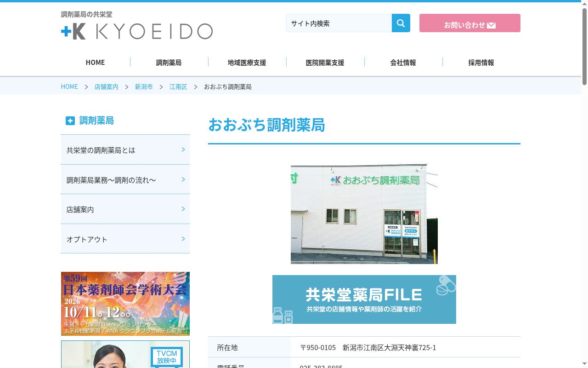Open 調剤薬局業務〜調剤の流れ〜 sidebar link
Image resolution: width=588 pixels, height=368 pixels.
(125, 180)
